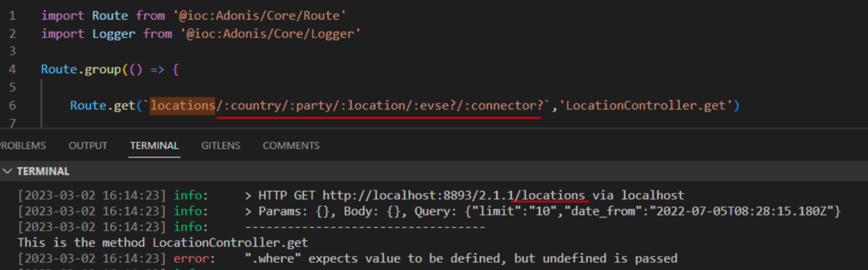
Task: Click line number 6 in the gutter
Action: click(x=13, y=105)
